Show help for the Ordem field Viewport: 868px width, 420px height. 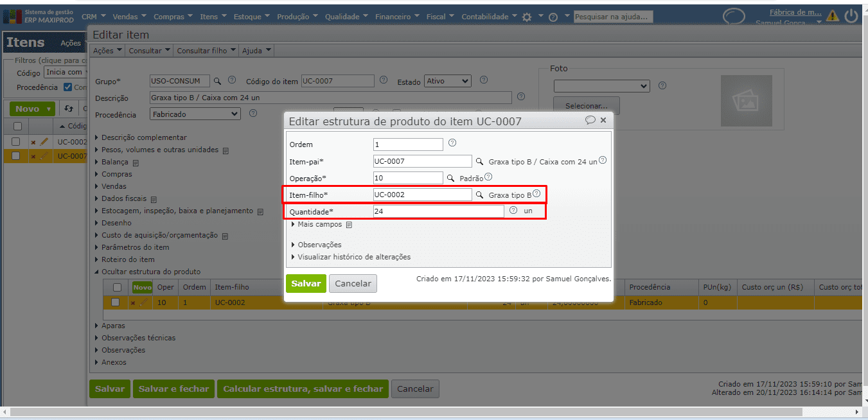(452, 143)
